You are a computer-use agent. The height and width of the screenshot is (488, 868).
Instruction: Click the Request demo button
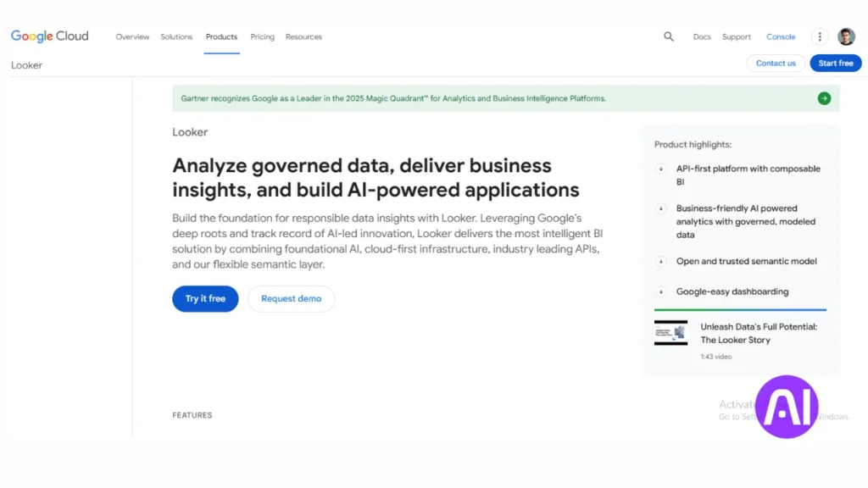[x=291, y=298]
